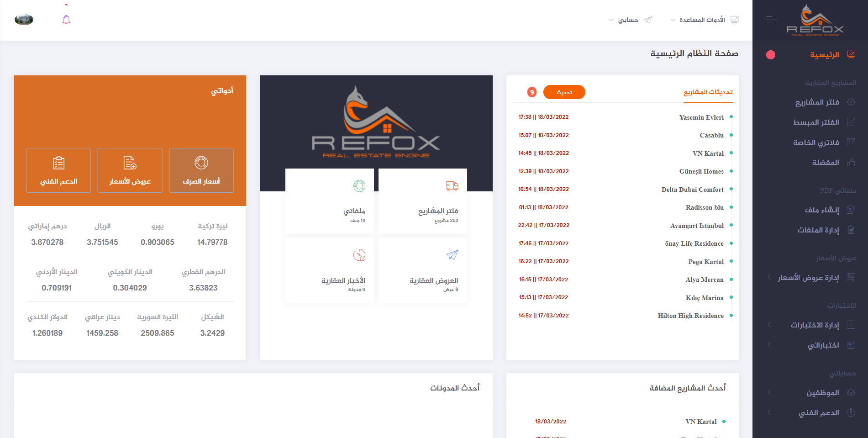Click the notification bell icon
The image size is (868, 438).
(66, 20)
